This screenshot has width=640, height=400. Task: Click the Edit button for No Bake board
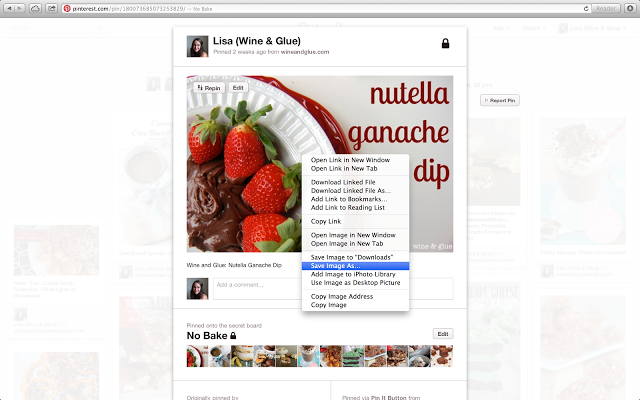coord(443,334)
